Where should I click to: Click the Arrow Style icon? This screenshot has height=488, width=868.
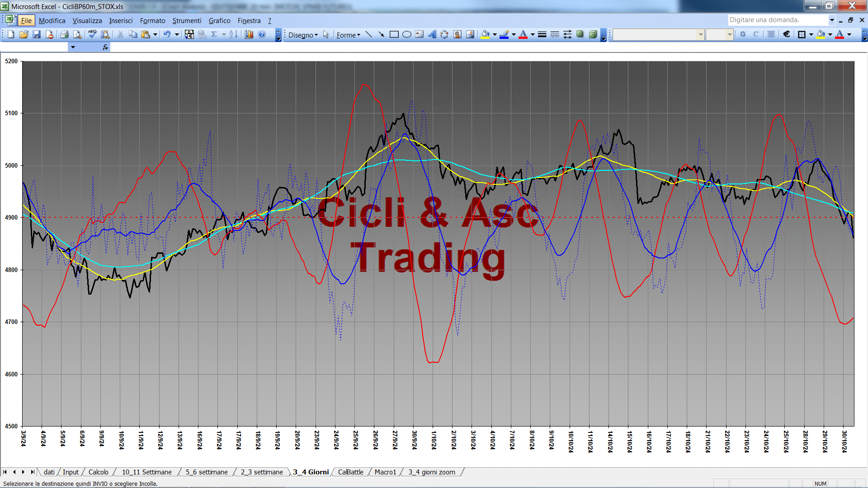coord(567,34)
